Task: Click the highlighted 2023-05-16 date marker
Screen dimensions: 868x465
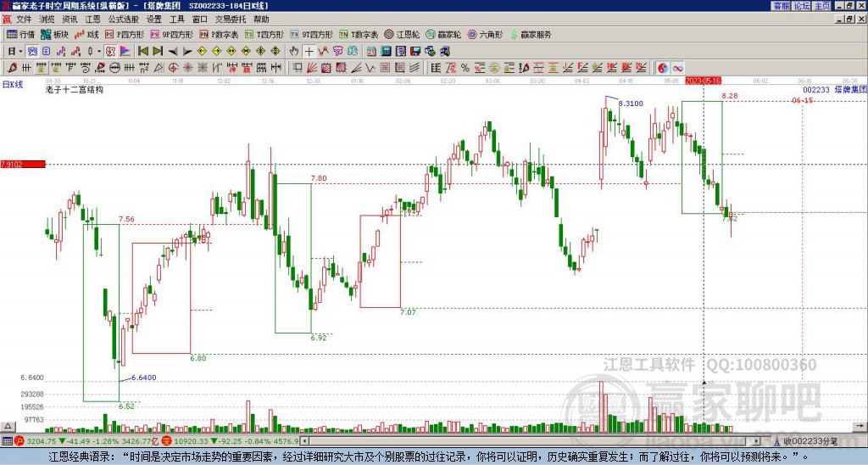Action: 703,81
